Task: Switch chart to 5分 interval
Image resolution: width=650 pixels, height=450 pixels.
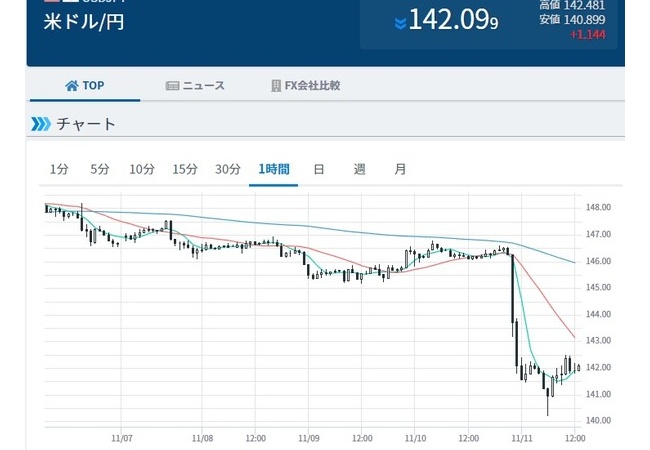Action: coord(100,169)
